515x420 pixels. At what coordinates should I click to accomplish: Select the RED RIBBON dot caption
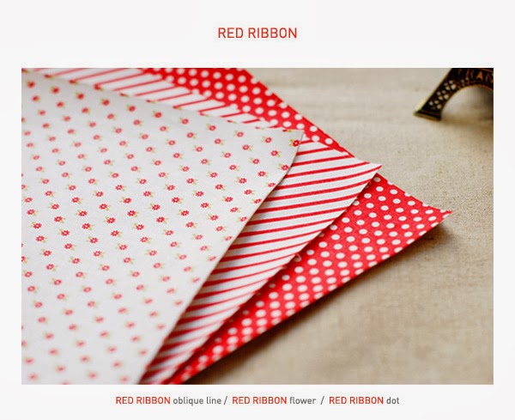[x=364, y=400]
